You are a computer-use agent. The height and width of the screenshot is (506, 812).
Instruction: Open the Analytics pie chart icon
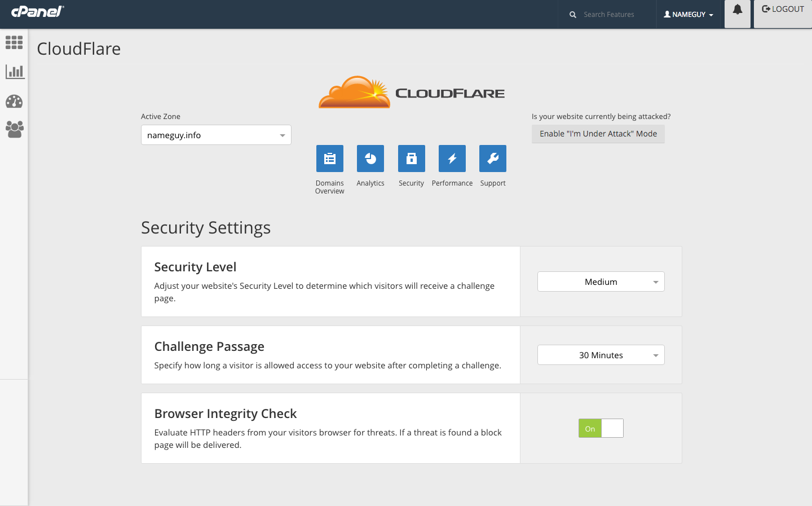point(370,159)
